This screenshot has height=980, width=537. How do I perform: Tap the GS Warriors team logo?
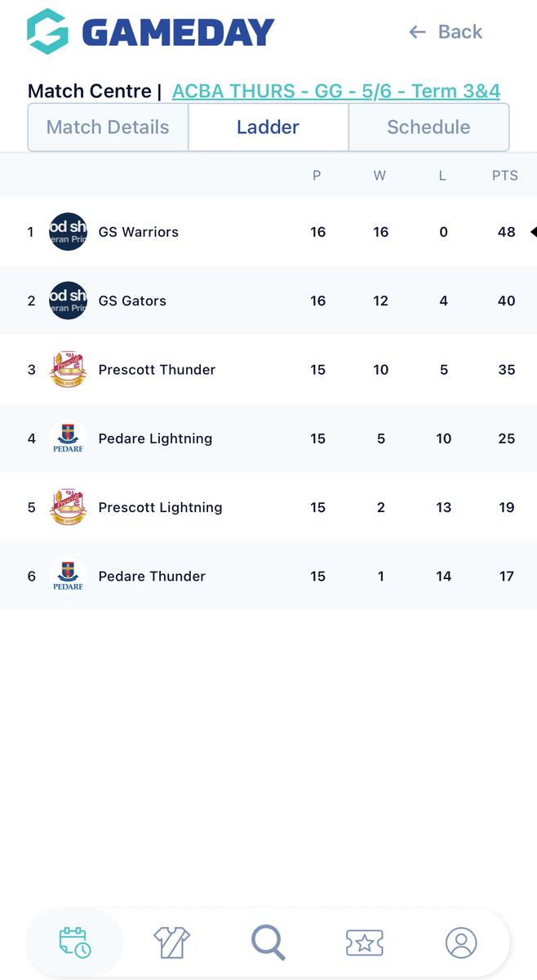pyautogui.click(x=68, y=232)
